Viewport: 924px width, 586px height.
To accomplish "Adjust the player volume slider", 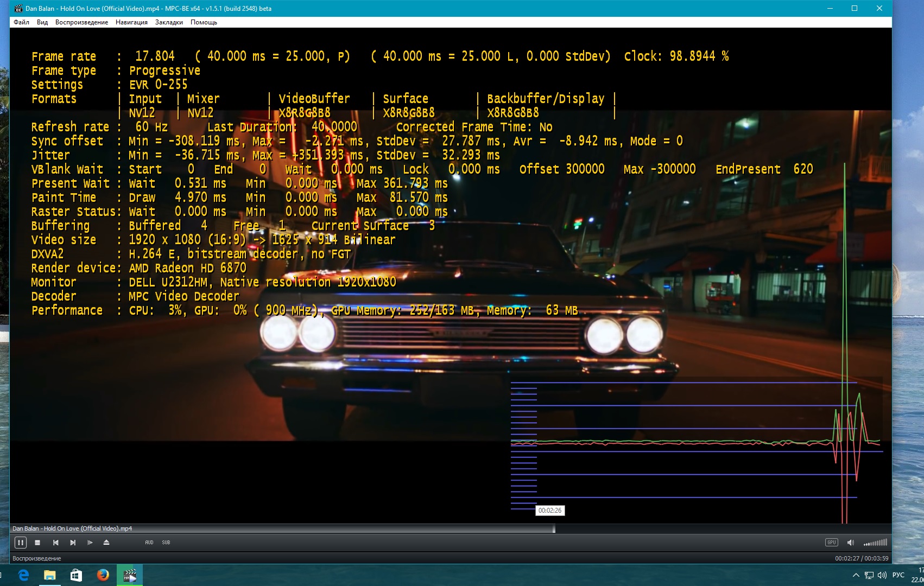I will click(875, 543).
